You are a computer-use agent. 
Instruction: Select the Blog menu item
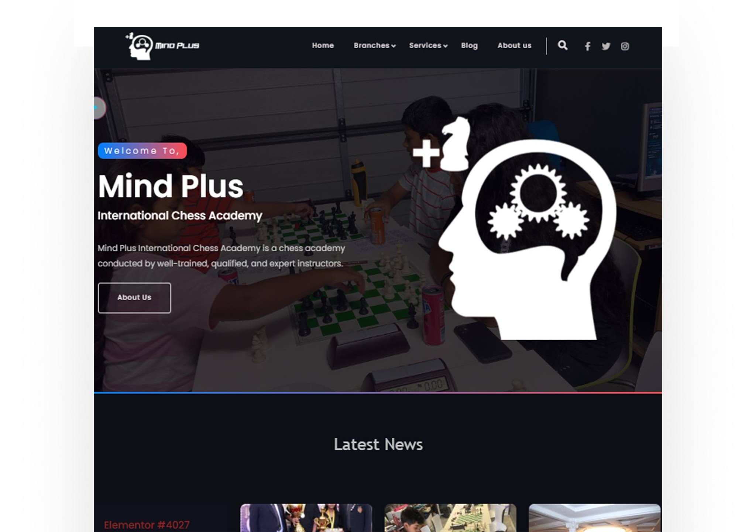click(x=469, y=45)
